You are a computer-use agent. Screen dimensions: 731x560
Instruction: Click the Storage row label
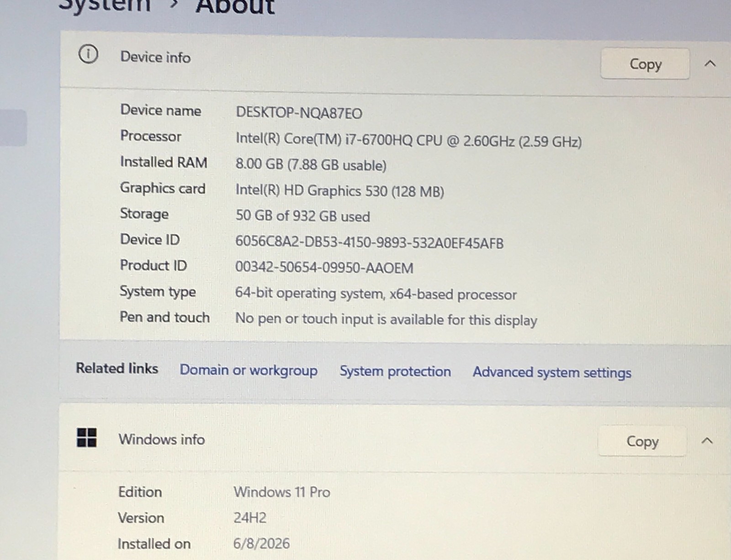144,214
